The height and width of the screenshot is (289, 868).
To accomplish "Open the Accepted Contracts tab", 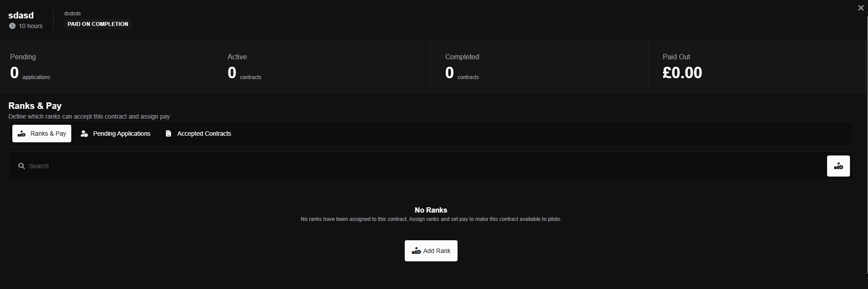I will tap(204, 134).
